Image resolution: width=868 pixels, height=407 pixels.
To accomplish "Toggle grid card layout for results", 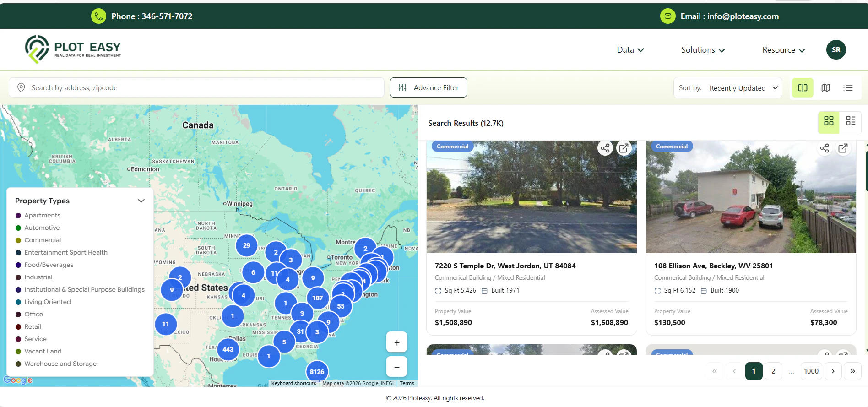I will click(829, 121).
